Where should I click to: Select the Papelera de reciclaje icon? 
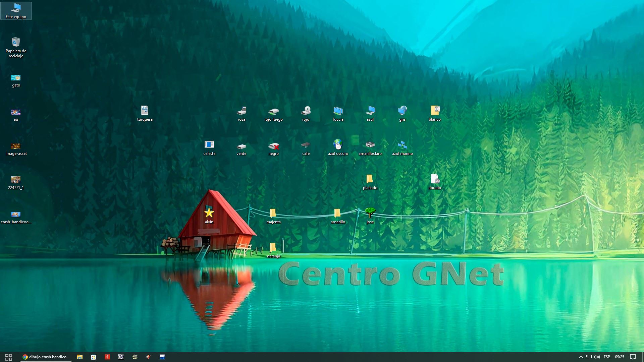tap(16, 43)
